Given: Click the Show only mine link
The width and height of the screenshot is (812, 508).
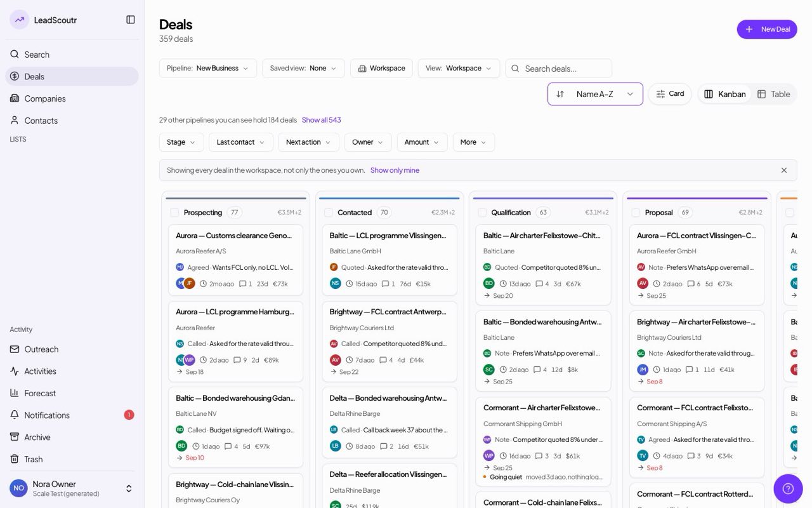Looking at the screenshot, I should click(x=395, y=170).
